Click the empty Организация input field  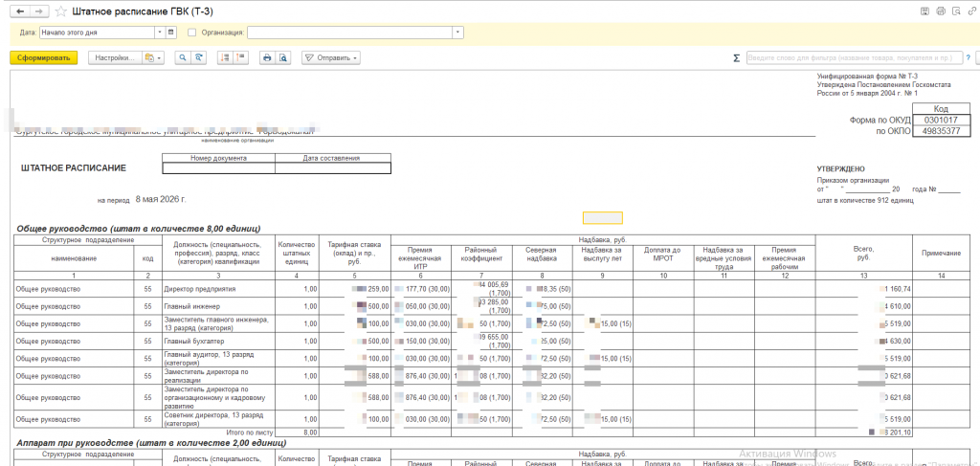350,33
